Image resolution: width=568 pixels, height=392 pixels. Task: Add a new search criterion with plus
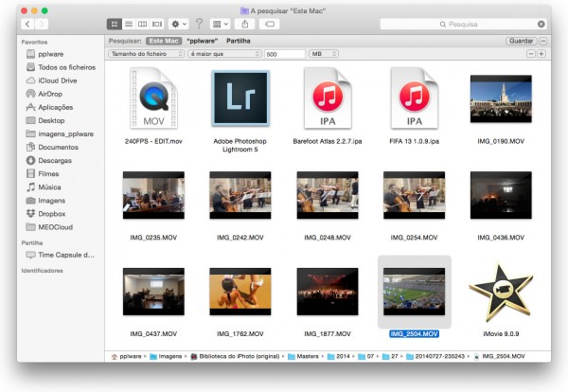tap(541, 54)
